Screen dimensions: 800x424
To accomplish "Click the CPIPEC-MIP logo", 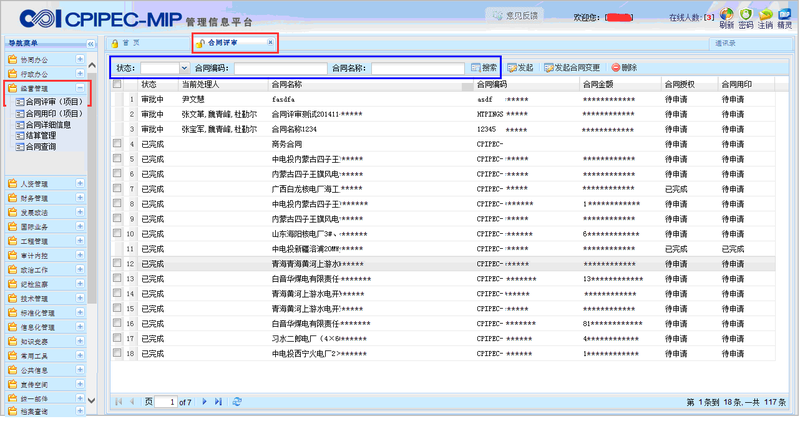I will pyautogui.click(x=101, y=19).
